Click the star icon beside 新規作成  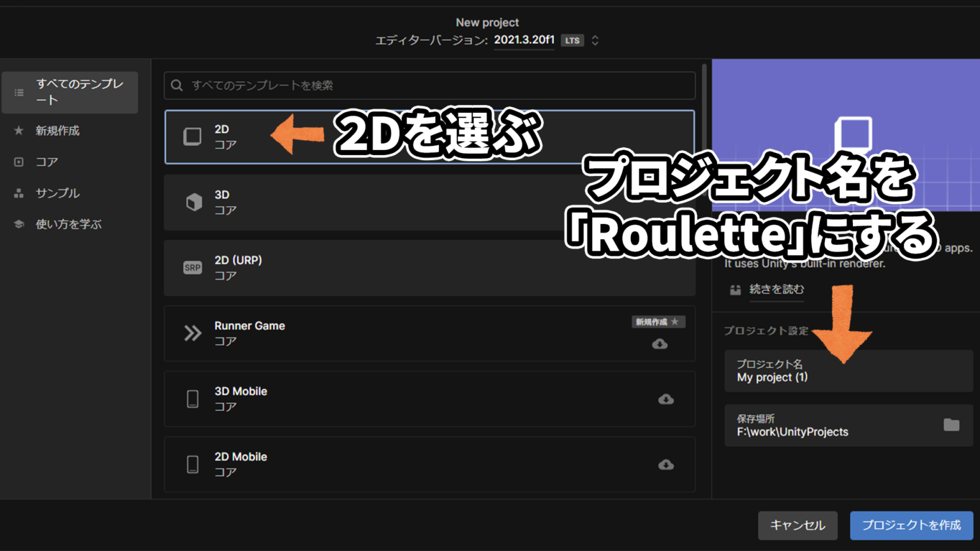[x=19, y=130]
